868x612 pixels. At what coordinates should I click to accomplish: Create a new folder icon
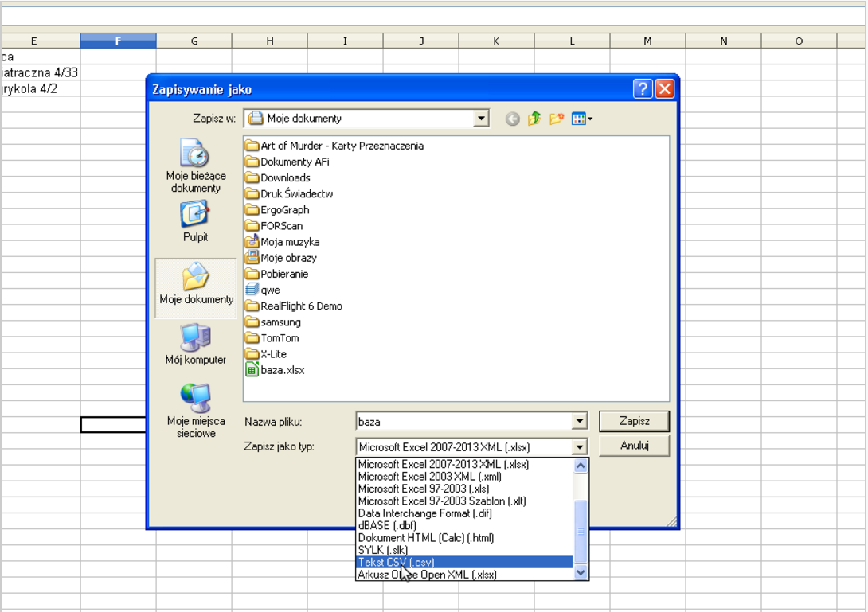(x=557, y=119)
